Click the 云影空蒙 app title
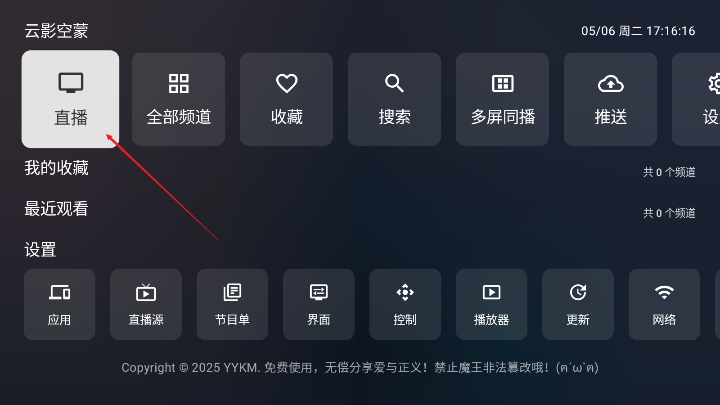Viewport: 720px width, 405px height. (56, 31)
